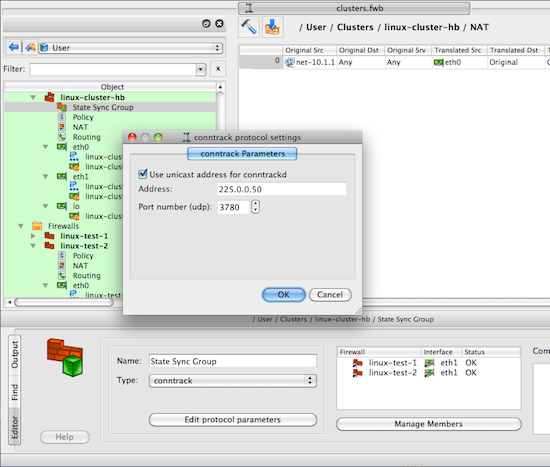Image resolution: width=550 pixels, height=467 pixels.
Task: Click the Firewall column header
Action: pos(379,352)
